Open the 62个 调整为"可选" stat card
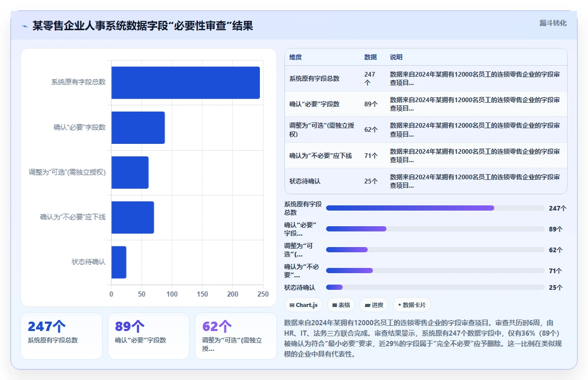Screen dimensions: 588x380 click(236, 336)
